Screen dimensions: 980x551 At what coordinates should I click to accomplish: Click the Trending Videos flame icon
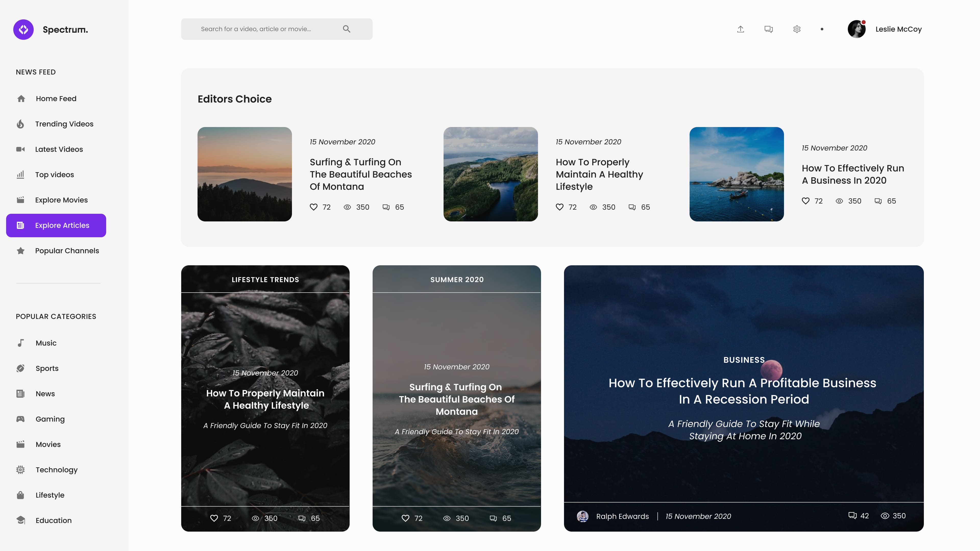pyautogui.click(x=20, y=124)
